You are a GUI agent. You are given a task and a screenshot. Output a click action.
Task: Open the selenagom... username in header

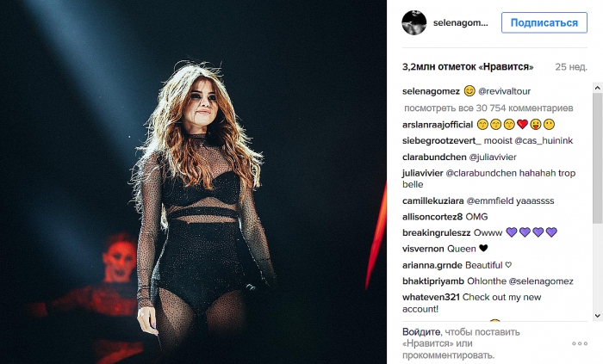click(460, 23)
